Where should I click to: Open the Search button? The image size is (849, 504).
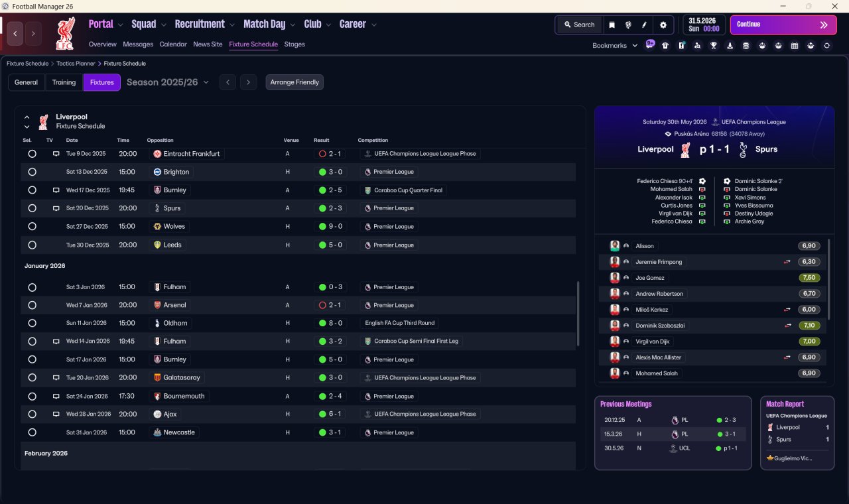(580, 25)
